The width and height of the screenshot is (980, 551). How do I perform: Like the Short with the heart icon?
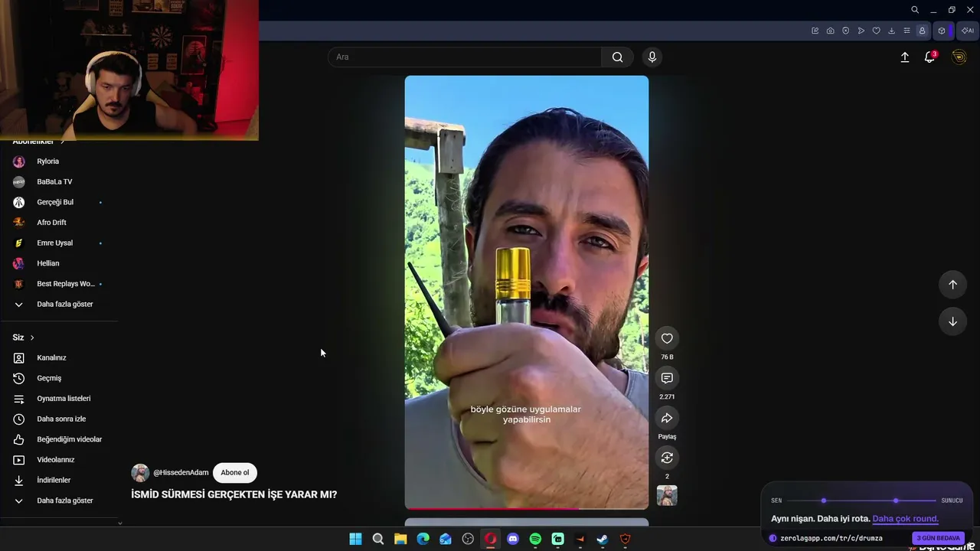[667, 339]
